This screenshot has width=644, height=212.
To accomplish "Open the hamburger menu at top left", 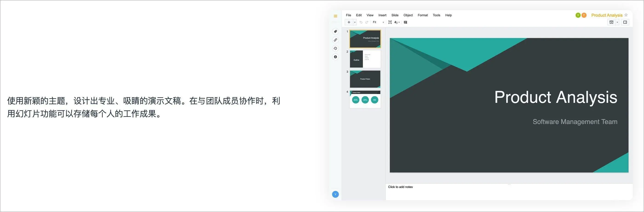I will pyautogui.click(x=335, y=16).
